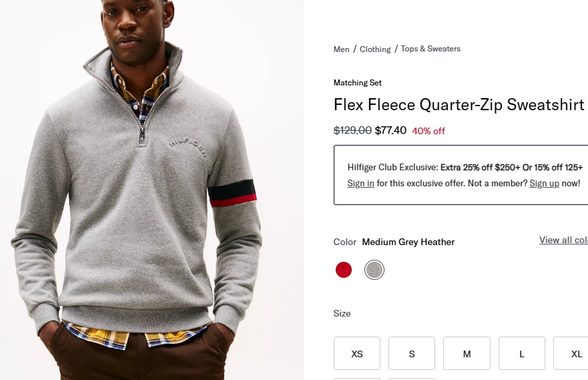Viewport: 588px width, 380px height.
Task: Pick size M
Action: click(x=467, y=353)
